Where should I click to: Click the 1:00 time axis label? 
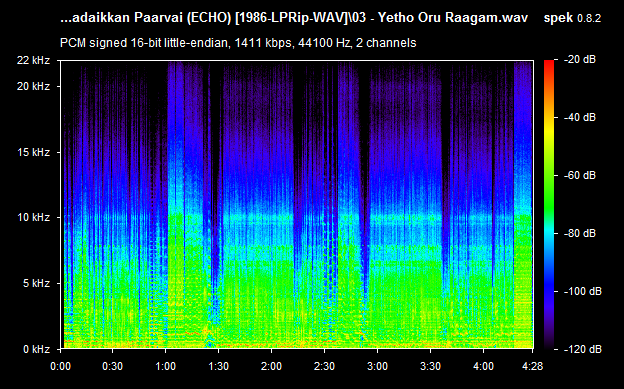point(166,366)
